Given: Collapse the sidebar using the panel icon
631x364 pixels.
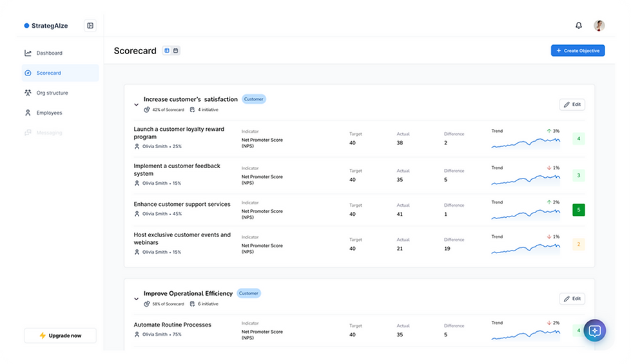Looking at the screenshot, I should [x=90, y=26].
